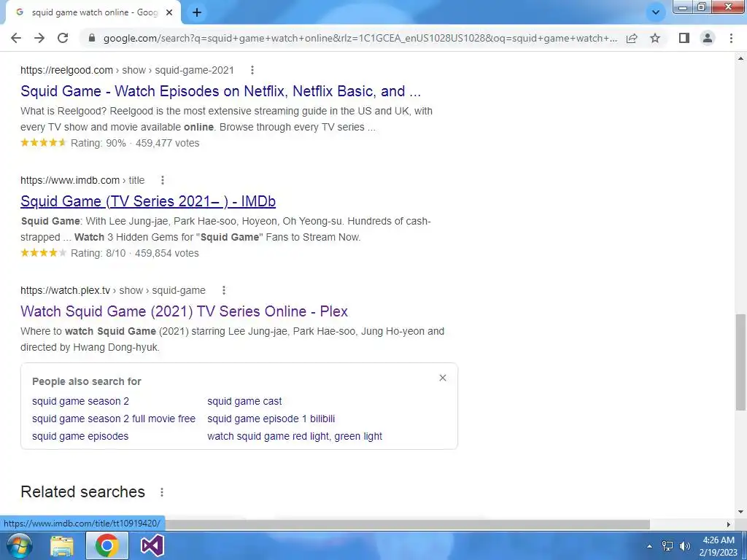Go back to the previous page

16,38
